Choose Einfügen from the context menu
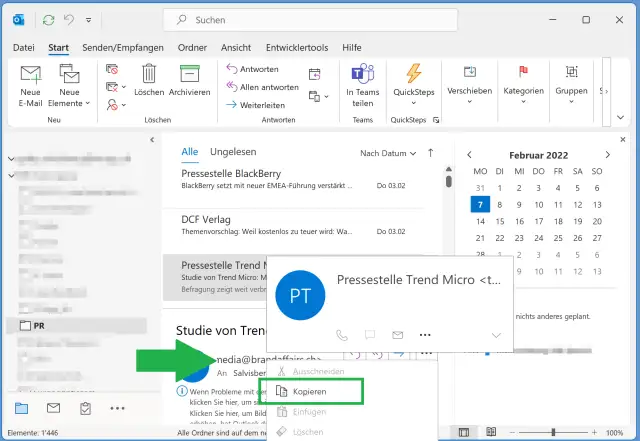This screenshot has height=441, width=640. [351, 412]
